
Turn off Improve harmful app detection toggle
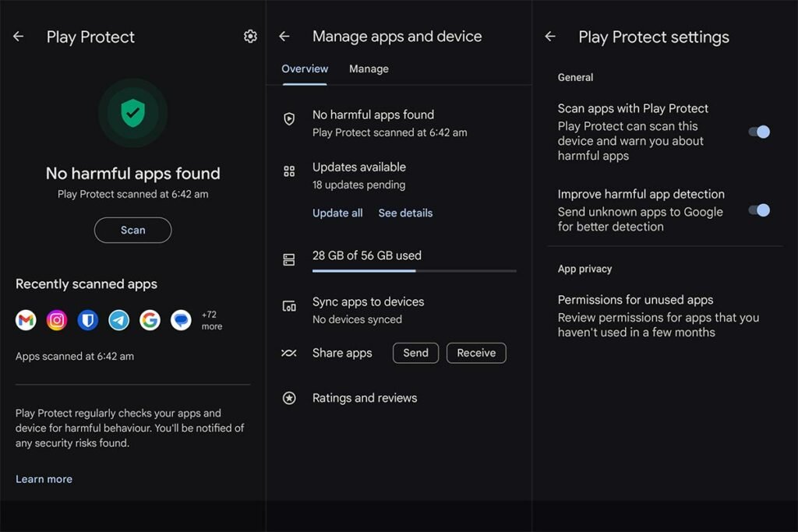(x=759, y=210)
